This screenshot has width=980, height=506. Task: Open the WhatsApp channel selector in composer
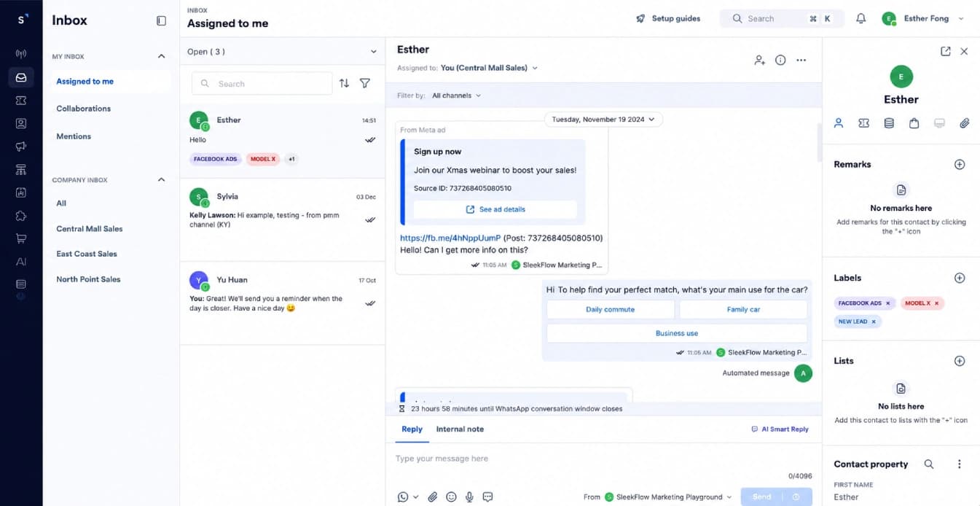408,497
